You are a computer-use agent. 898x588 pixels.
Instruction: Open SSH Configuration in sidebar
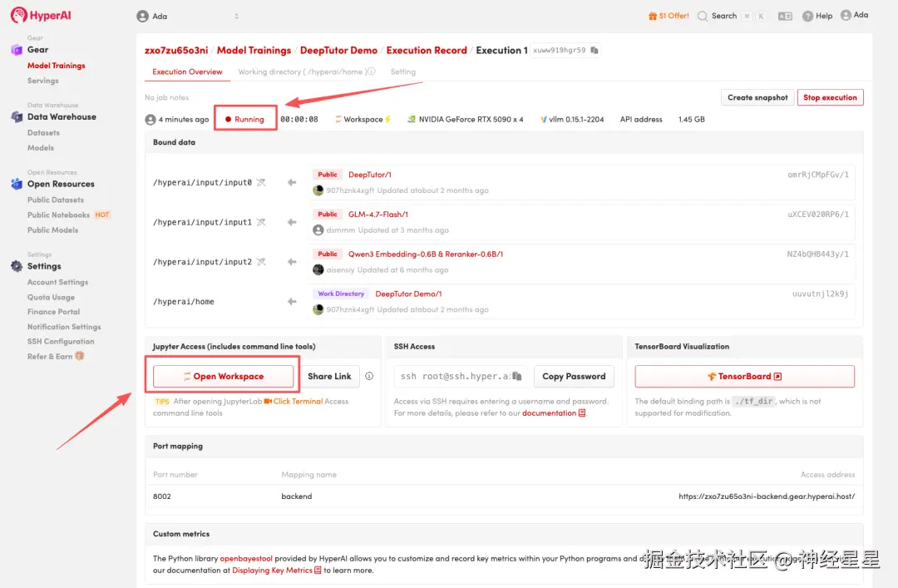[x=61, y=342]
